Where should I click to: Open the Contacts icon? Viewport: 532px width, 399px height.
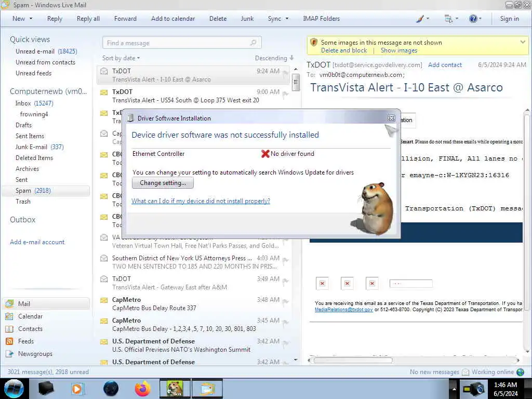tap(9, 329)
